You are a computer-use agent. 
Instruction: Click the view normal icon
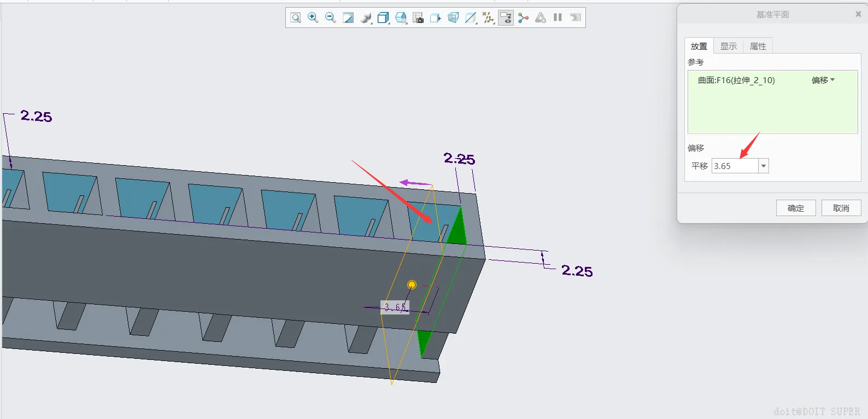point(436,18)
